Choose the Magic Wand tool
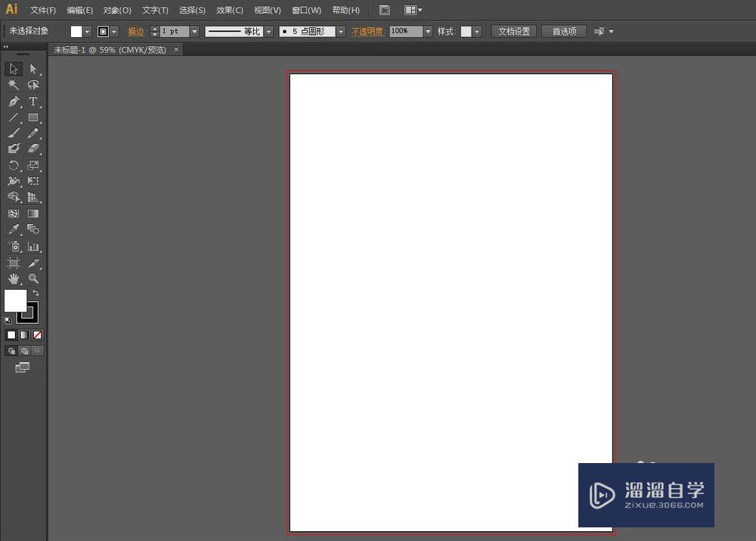 (14, 86)
